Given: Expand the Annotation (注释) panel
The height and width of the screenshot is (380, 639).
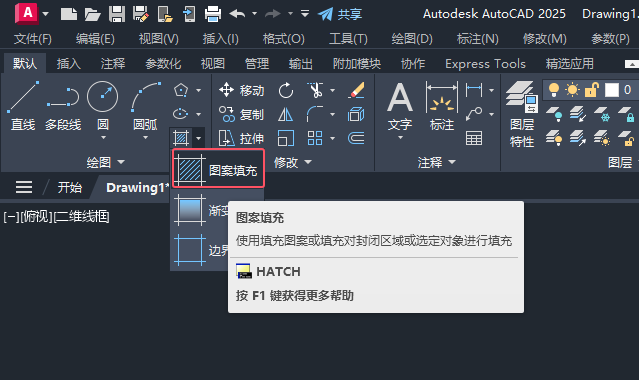Looking at the screenshot, I should (x=436, y=163).
